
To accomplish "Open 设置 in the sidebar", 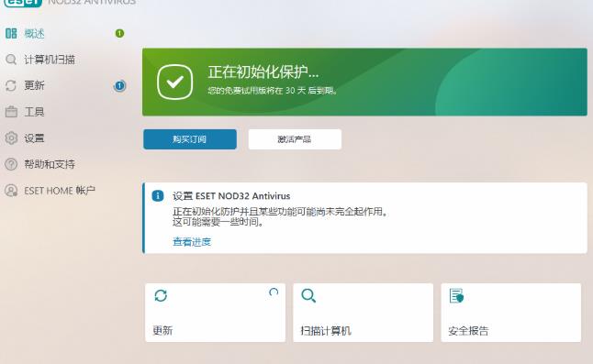I will [34, 138].
